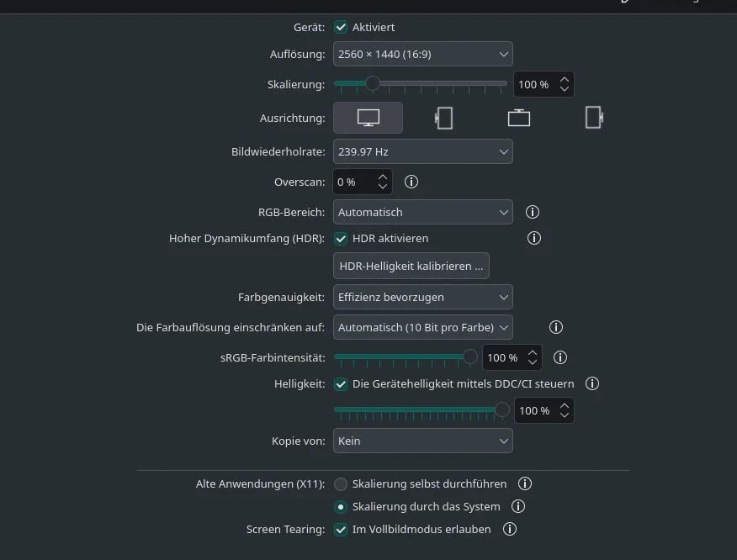Click the Skalierung slider handle
Image resolution: width=737 pixels, height=560 pixels.
point(373,83)
